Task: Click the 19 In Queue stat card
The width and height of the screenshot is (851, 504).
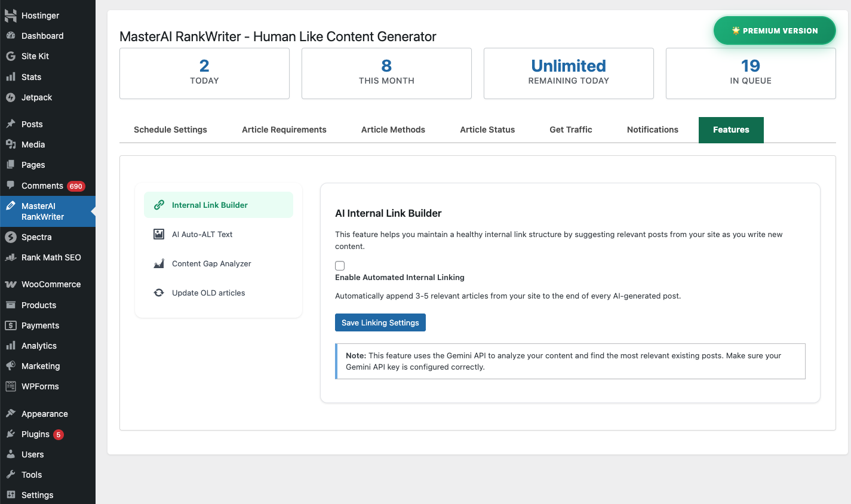Action: coord(751,73)
